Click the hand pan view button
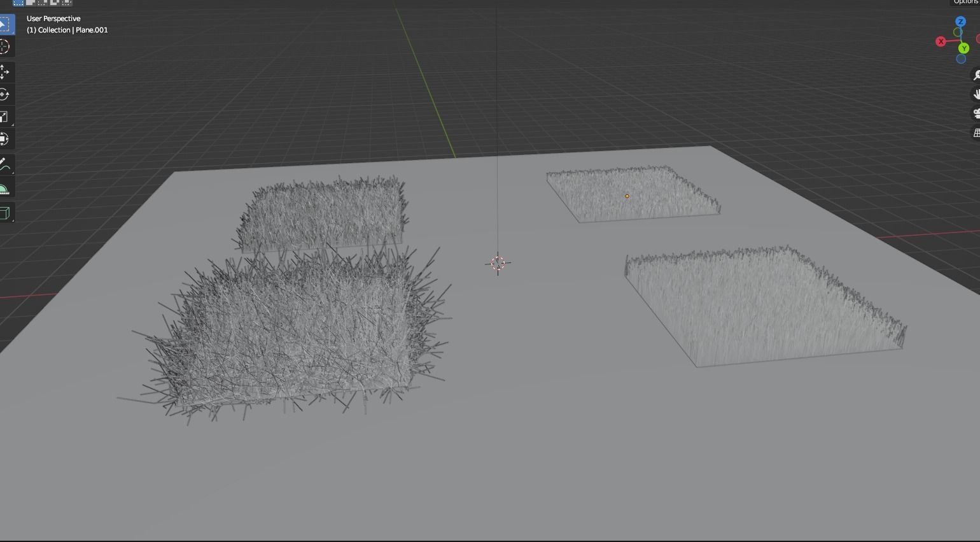This screenshot has width=980, height=542. click(976, 94)
